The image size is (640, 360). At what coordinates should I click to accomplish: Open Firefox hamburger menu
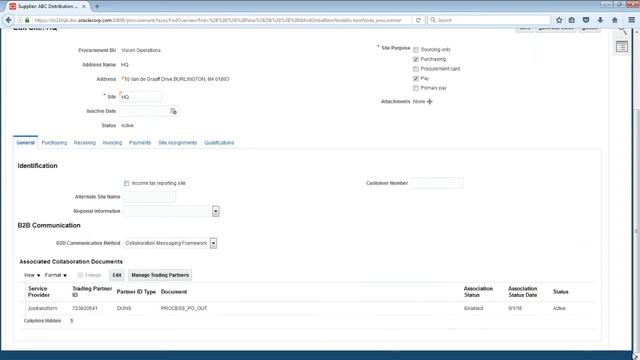(631, 20)
